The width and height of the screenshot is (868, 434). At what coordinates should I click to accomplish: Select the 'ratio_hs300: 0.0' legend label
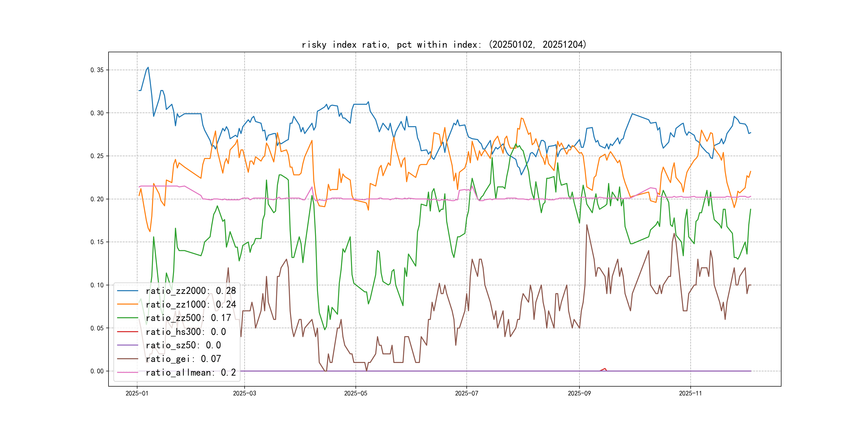tap(186, 332)
